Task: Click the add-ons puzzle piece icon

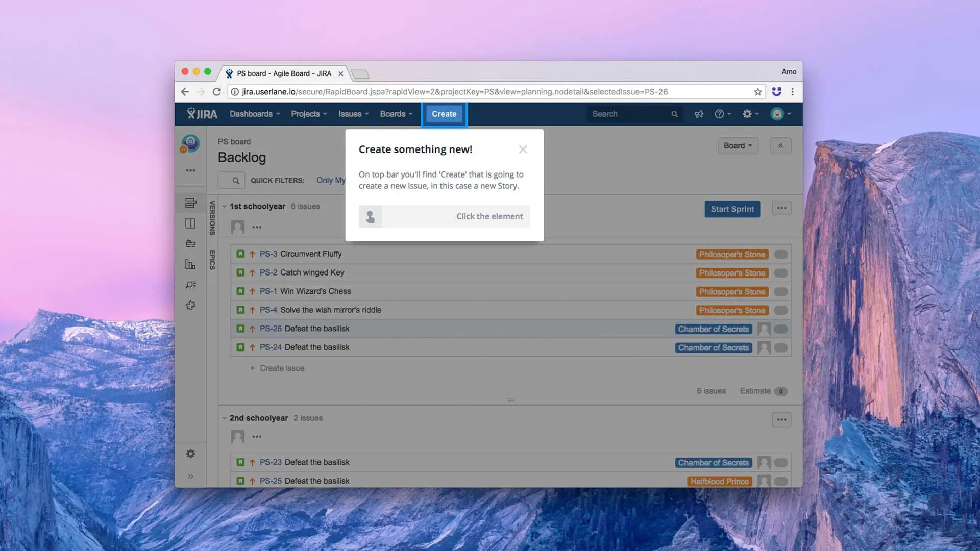Action: pos(190,305)
